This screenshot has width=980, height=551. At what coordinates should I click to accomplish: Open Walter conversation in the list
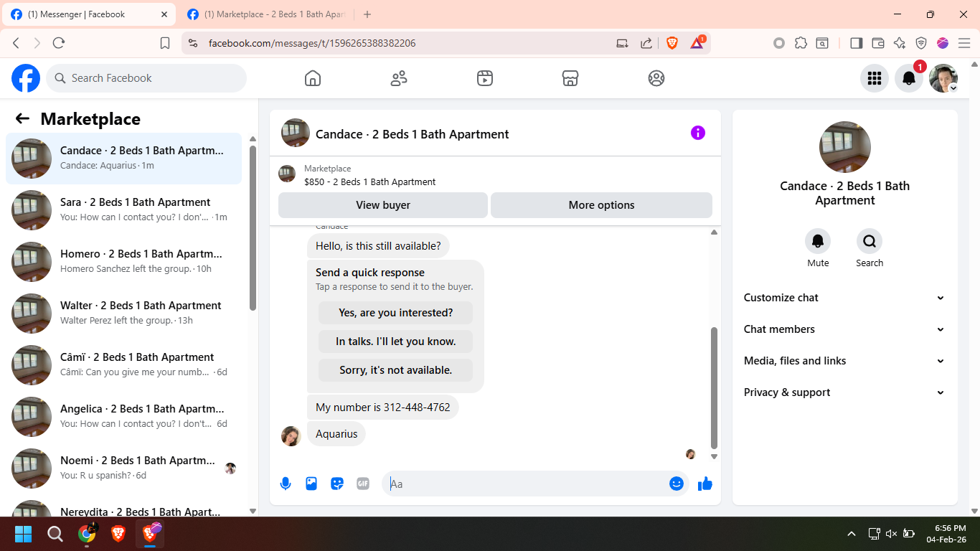point(123,314)
